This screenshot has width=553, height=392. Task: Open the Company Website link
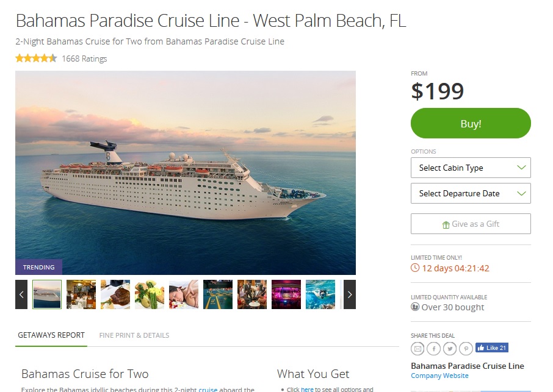[x=439, y=376]
